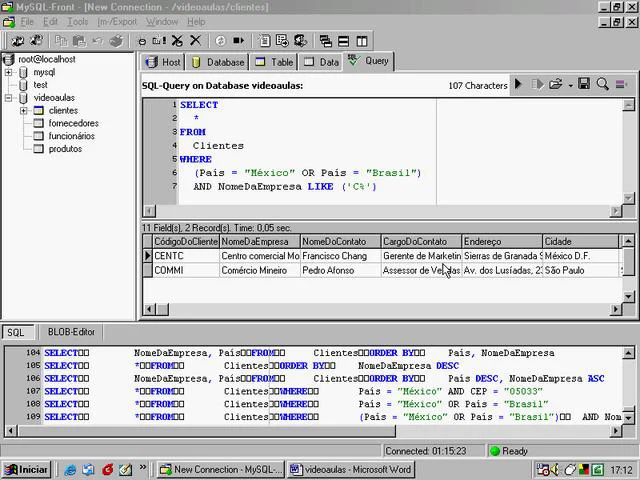This screenshot has height=480, width=640.
Task: Open the Im-/Export menu
Action: (117, 22)
